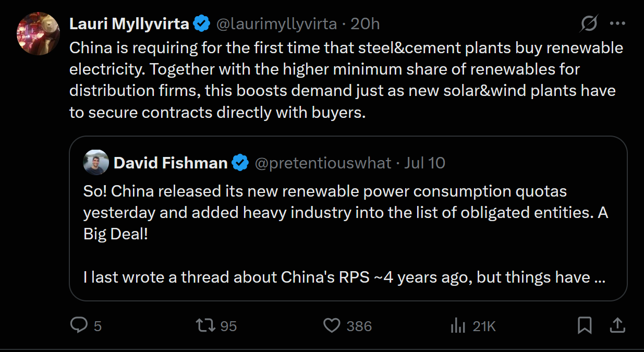644x352 pixels.
Task: Open the @laurimyllyvirta handle
Action: (276, 23)
